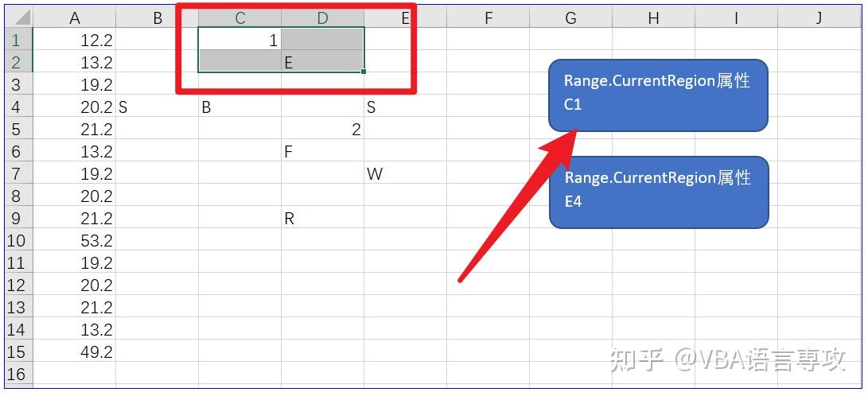Click cell E7 containing W
Image resolution: width=868 pixels, height=396 pixels.
(x=405, y=173)
